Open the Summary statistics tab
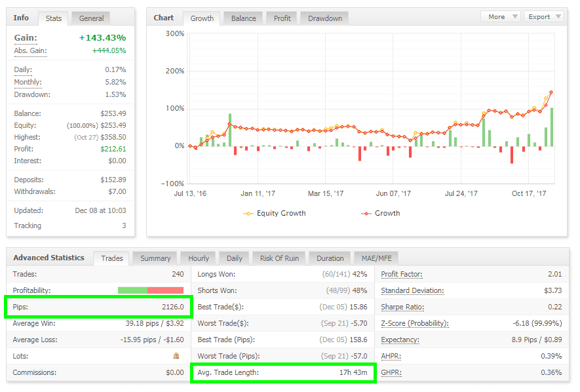This screenshot has width=580, height=392. 155,258
